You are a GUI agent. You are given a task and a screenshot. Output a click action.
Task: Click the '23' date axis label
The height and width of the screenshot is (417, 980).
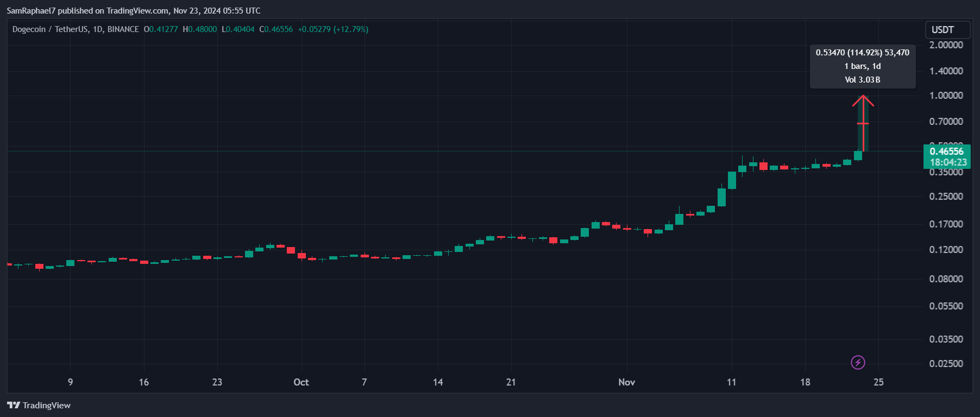[x=217, y=382]
